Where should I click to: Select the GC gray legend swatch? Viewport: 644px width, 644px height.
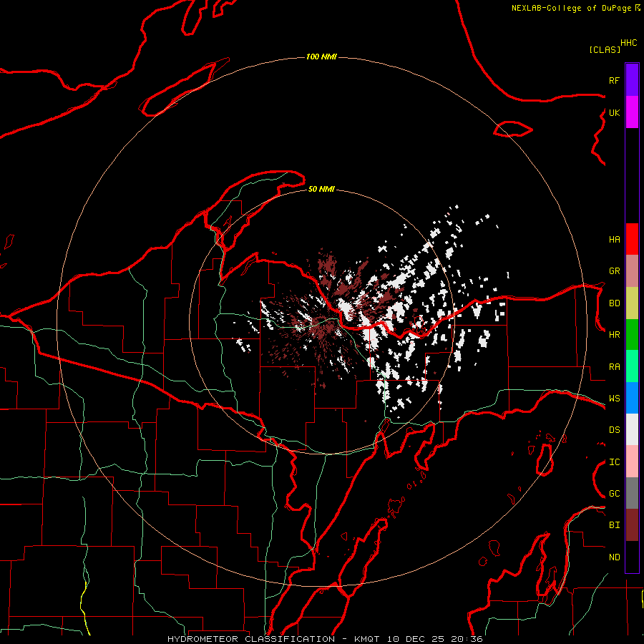[x=632, y=493]
